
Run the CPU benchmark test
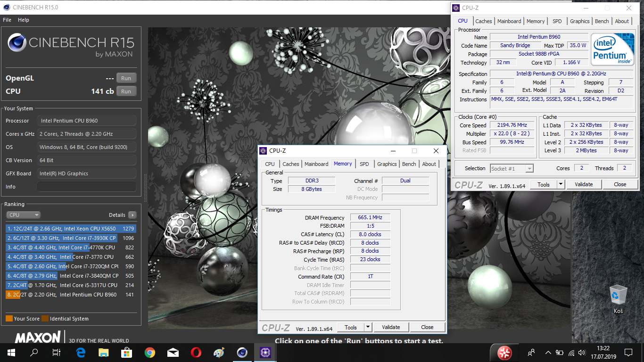click(x=126, y=91)
